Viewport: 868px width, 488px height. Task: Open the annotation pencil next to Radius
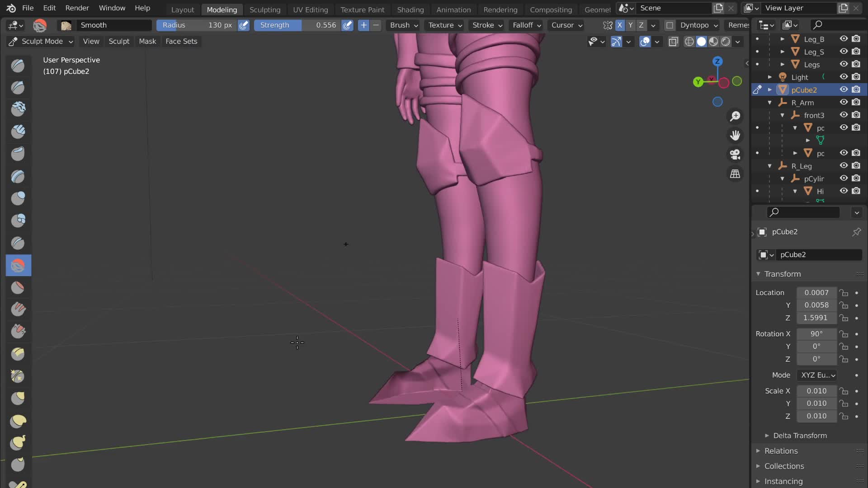click(x=244, y=25)
